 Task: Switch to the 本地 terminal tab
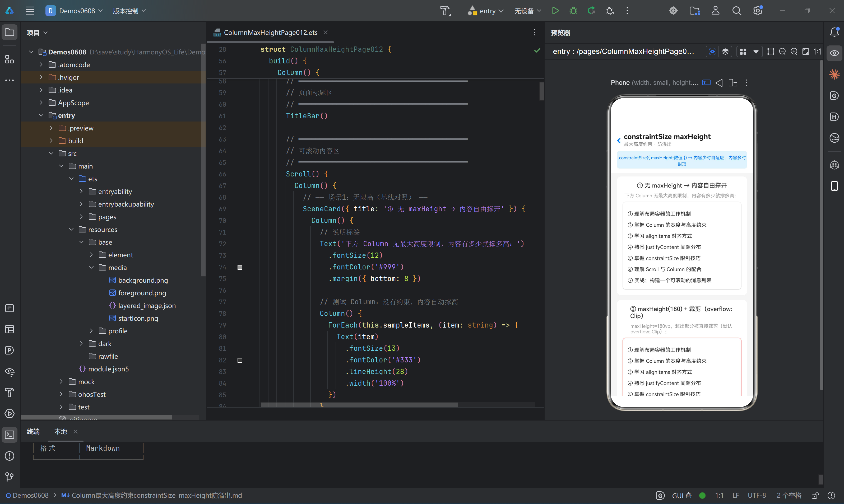pos(61,431)
